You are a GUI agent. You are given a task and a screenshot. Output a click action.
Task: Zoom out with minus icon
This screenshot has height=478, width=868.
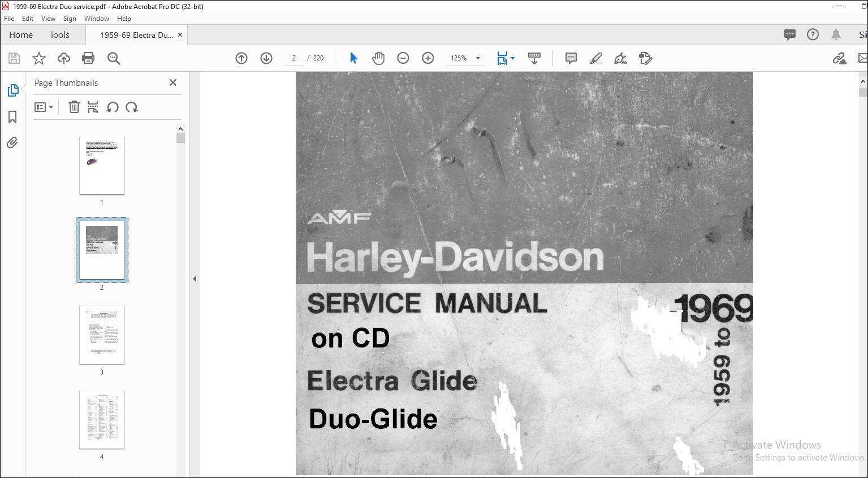point(403,58)
